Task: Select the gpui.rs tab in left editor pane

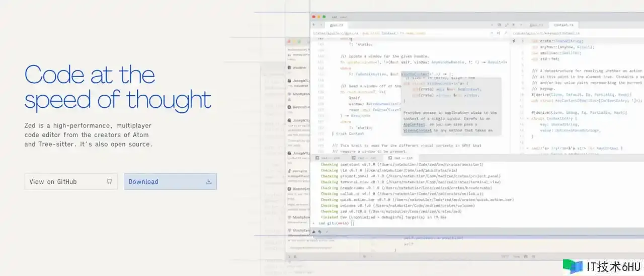Action: pos(336,25)
